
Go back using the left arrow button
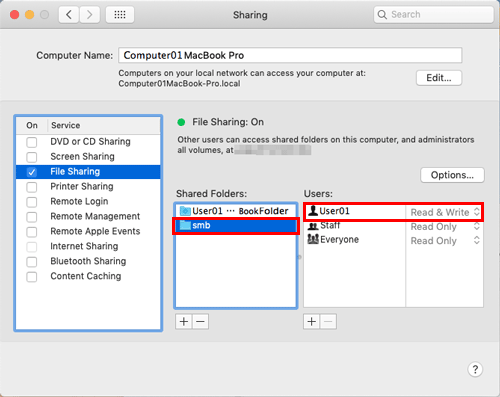tap(69, 15)
